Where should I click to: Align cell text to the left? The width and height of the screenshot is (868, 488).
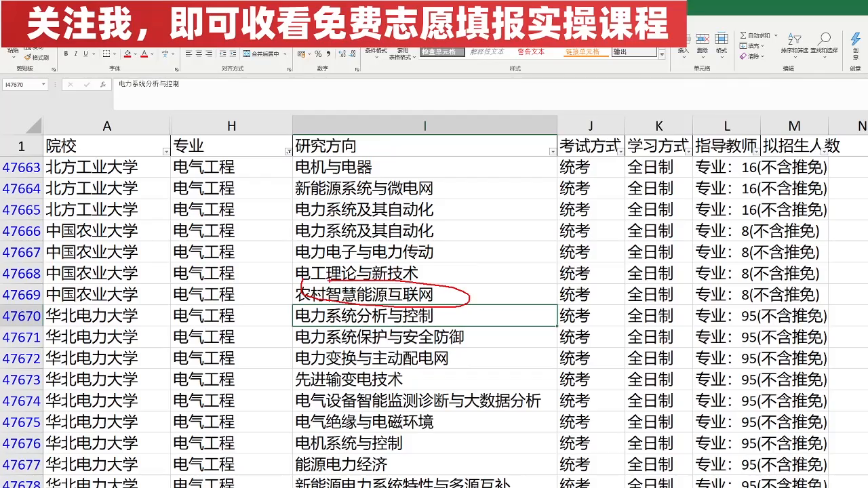pos(189,54)
